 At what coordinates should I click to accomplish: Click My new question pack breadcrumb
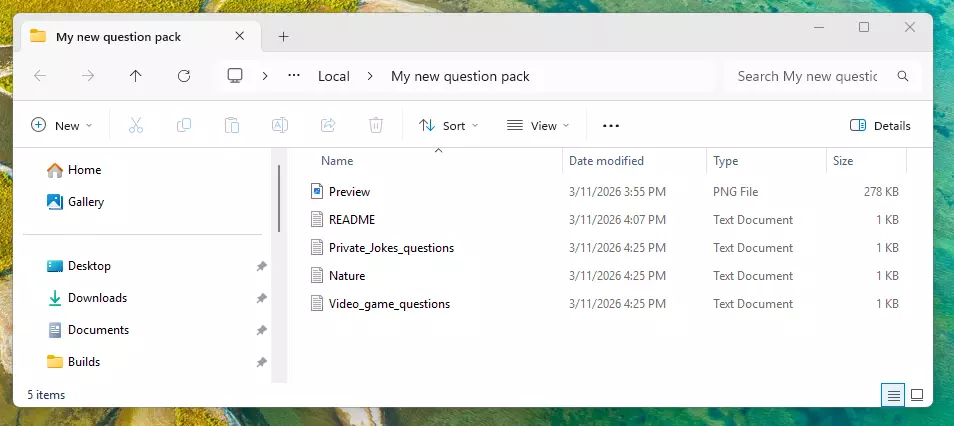[460, 76]
